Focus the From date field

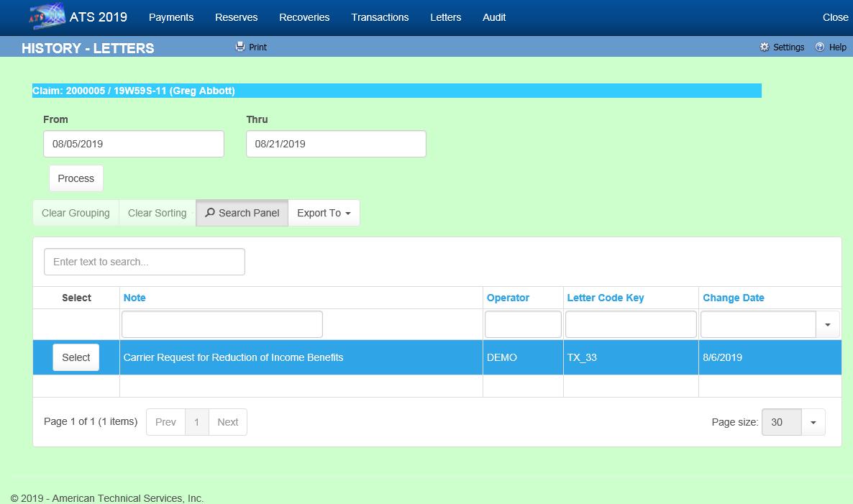[134, 144]
